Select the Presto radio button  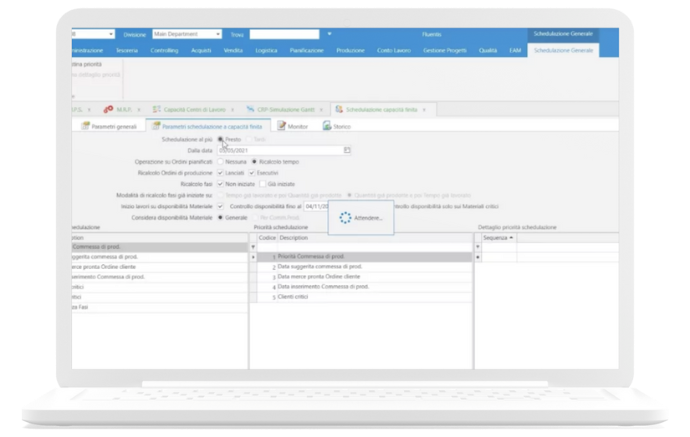(x=221, y=139)
